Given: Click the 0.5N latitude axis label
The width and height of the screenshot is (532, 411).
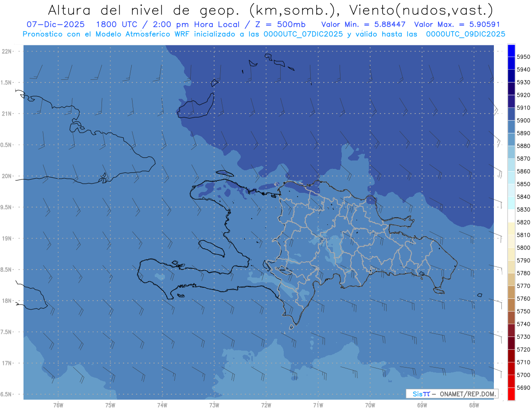Looking at the screenshot, I should (7, 145).
